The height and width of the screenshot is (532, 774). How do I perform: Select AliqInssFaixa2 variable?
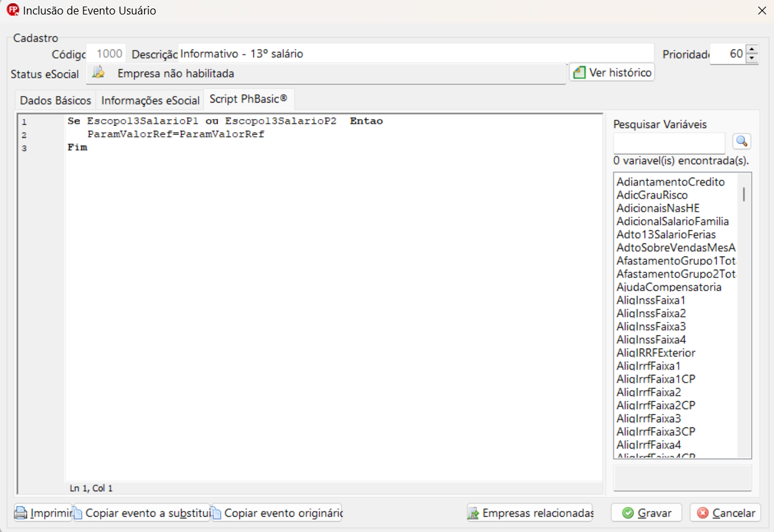tap(650, 314)
